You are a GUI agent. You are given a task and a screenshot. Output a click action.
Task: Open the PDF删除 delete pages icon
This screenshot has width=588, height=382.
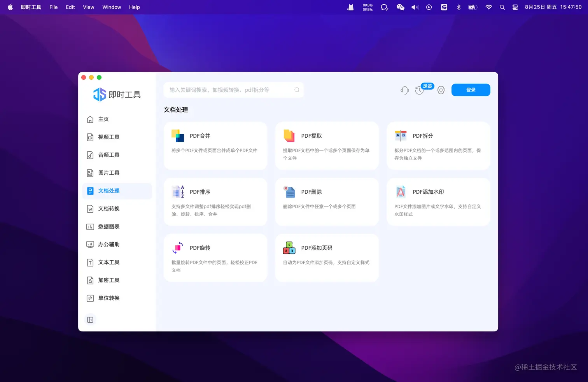[289, 192]
